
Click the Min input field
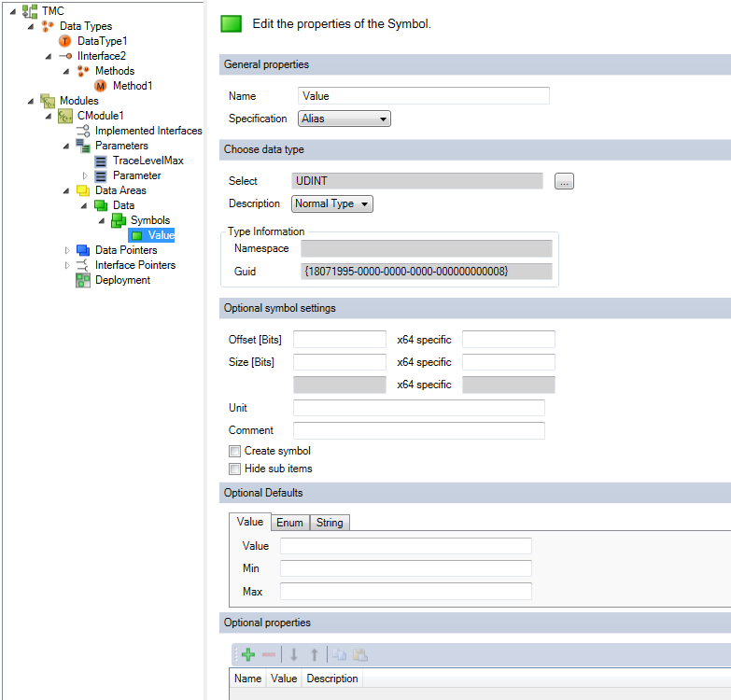pyautogui.click(x=405, y=568)
